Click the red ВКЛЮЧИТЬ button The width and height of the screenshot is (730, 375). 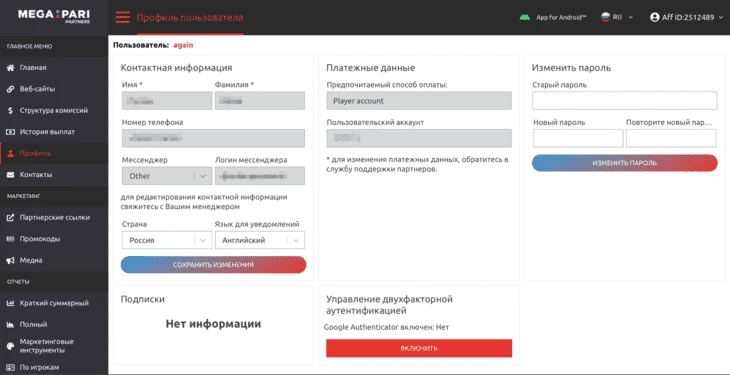click(419, 348)
